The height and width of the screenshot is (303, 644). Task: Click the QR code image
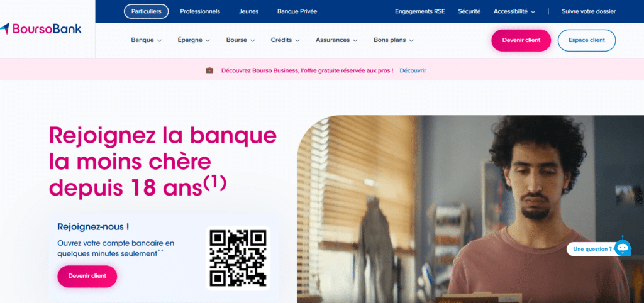tap(238, 258)
